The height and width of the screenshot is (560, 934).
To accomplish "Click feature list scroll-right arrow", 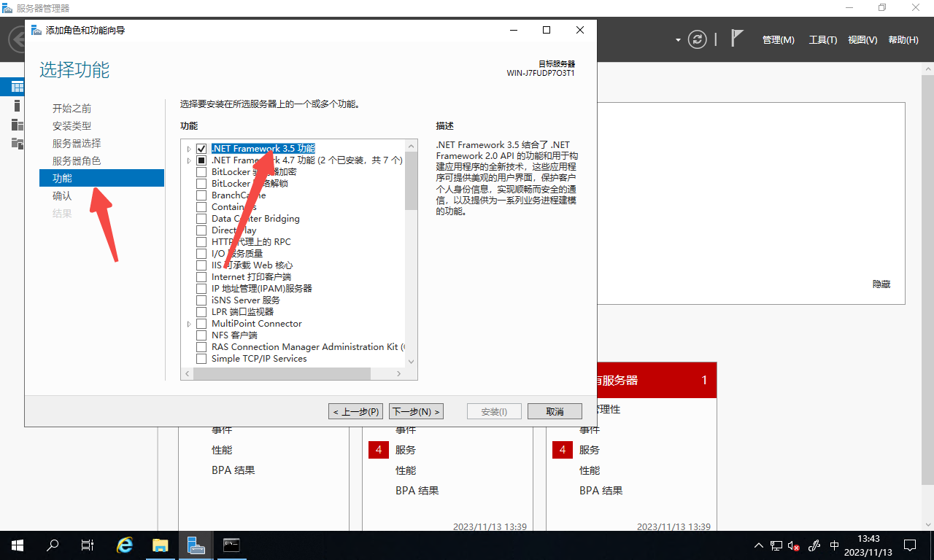I will [x=398, y=373].
